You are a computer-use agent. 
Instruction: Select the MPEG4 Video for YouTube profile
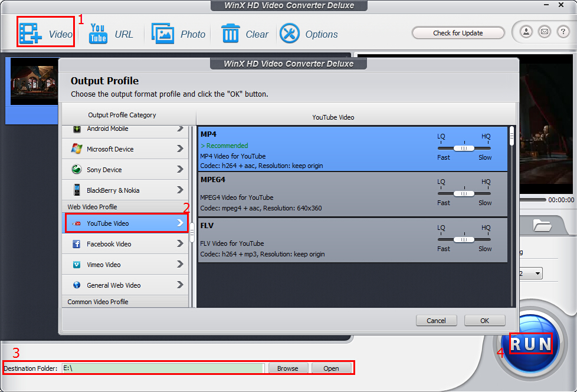(353, 195)
